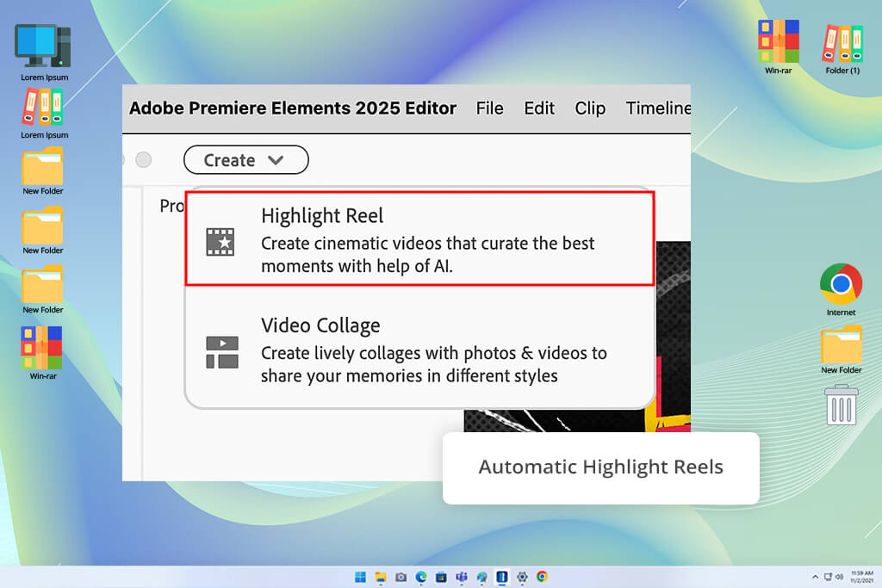This screenshot has width=882, height=588.
Task: Open Microsoft Store from the taskbar
Action: [441, 577]
